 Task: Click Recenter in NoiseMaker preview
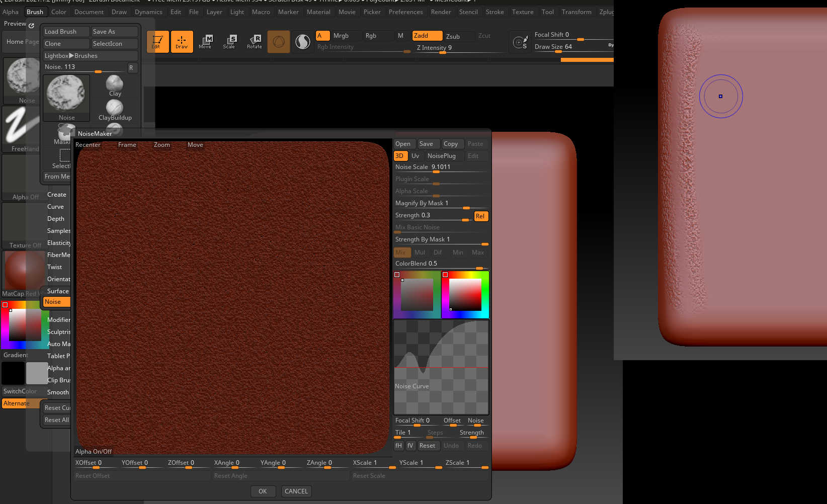tap(88, 145)
